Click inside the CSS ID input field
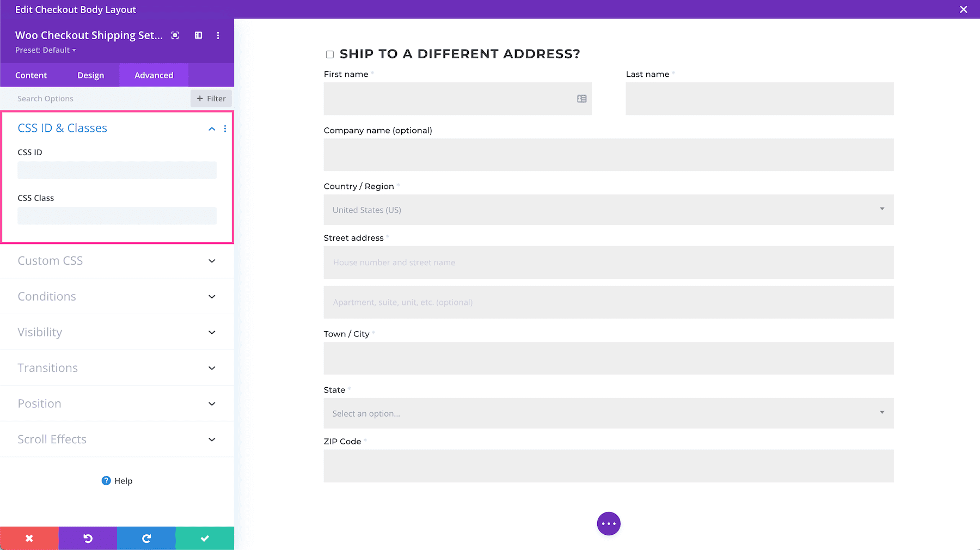This screenshot has width=980, height=550. click(x=117, y=170)
